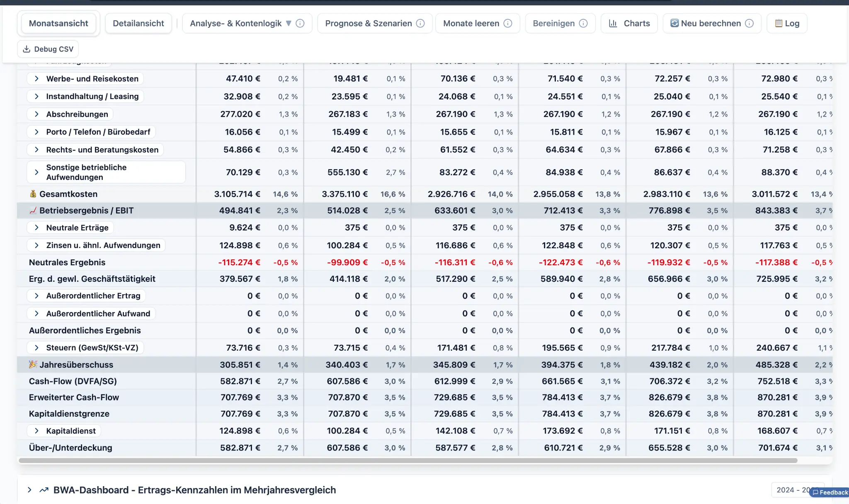Image resolution: width=849 pixels, height=504 pixels.
Task: Expand the Abschreibungen row
Action: pos(36,114)
